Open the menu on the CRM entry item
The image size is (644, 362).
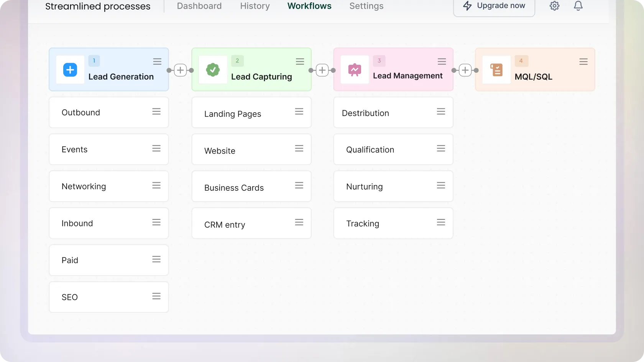(299, 223)
